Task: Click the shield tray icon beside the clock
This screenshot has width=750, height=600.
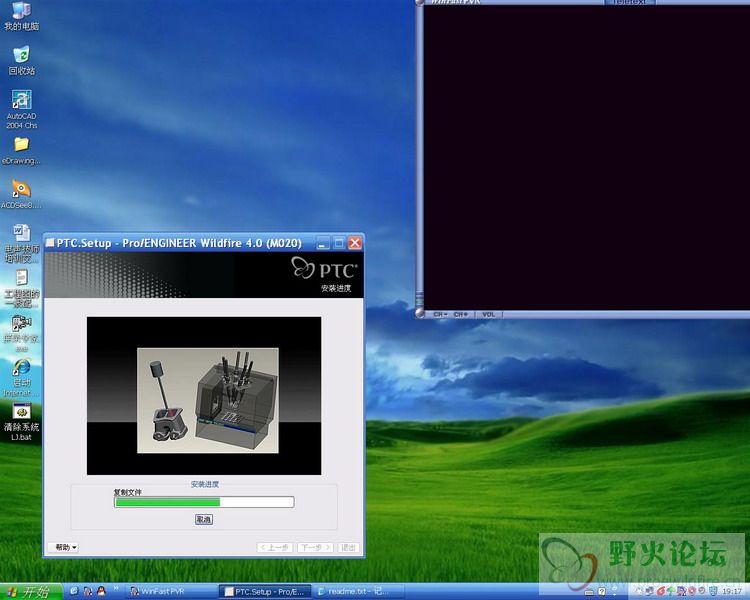Action: [x=713, y=591]
